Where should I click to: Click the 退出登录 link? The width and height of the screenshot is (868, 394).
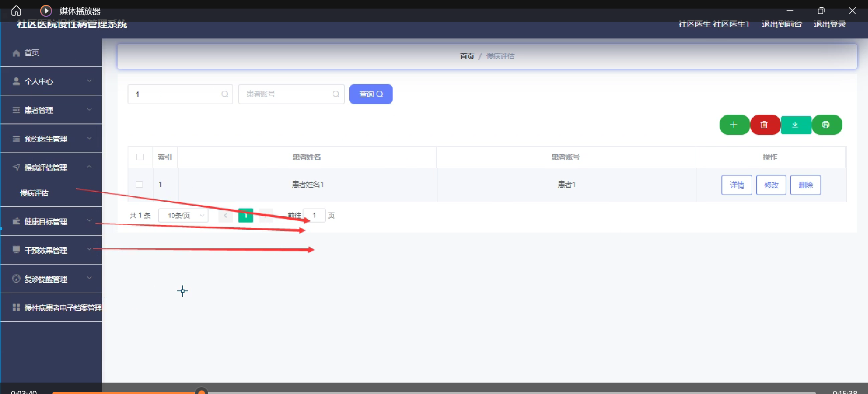[x=830, y=24]
